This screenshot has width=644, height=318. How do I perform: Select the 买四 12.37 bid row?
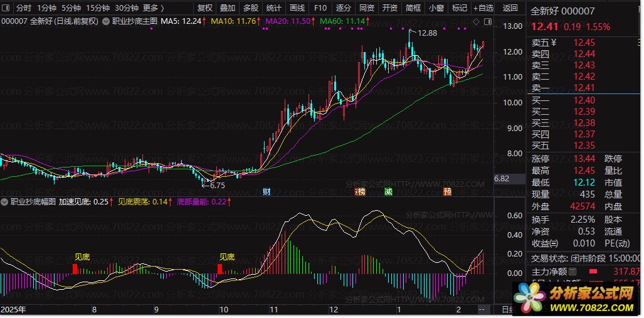coord(584,134)
